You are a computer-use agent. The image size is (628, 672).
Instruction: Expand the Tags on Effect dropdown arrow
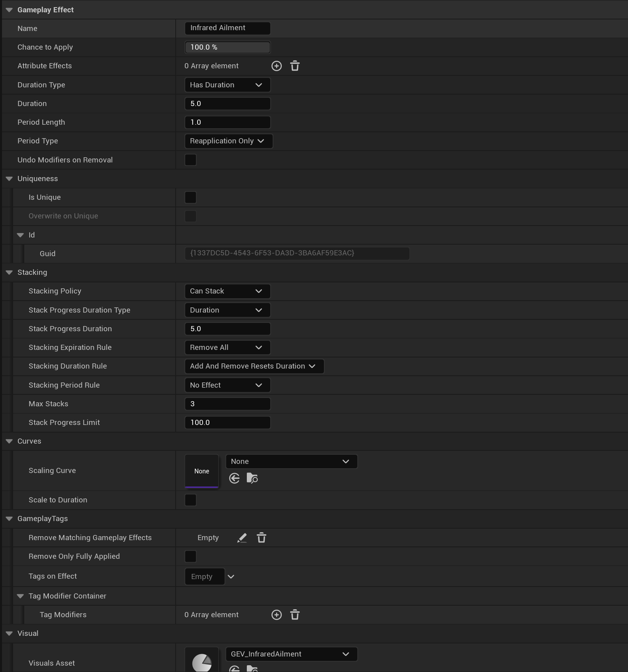(x=231, y=577)
